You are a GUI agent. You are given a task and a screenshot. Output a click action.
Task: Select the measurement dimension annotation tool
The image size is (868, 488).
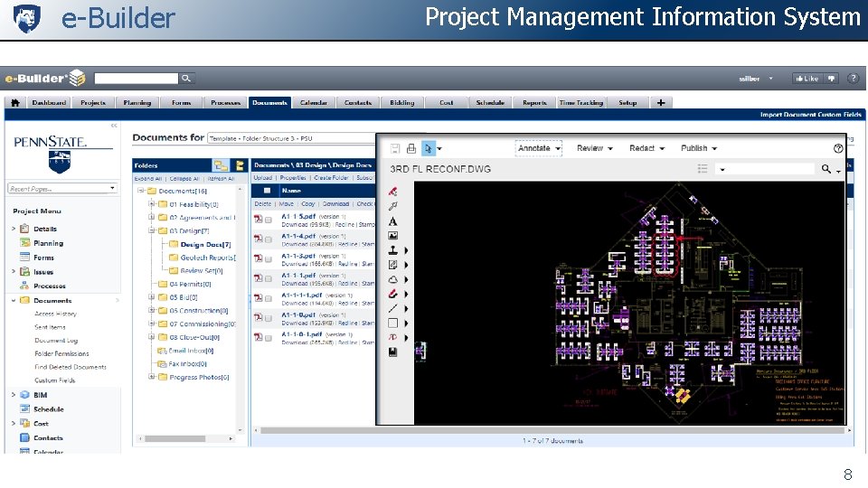393,337
